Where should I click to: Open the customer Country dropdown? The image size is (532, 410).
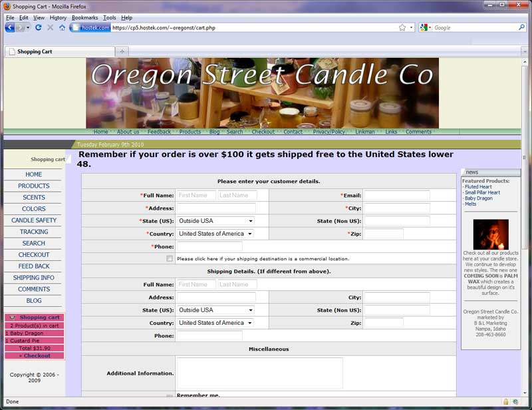[x=215, y=234]
